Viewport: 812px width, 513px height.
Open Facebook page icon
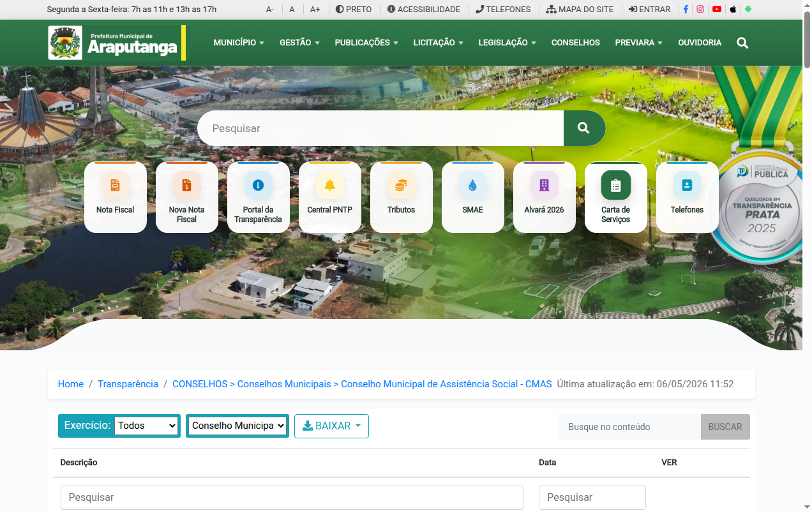[686, 10]
